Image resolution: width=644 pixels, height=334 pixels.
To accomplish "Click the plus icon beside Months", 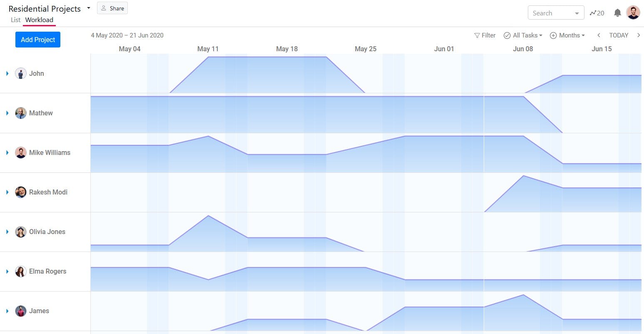I will point(553,35).
